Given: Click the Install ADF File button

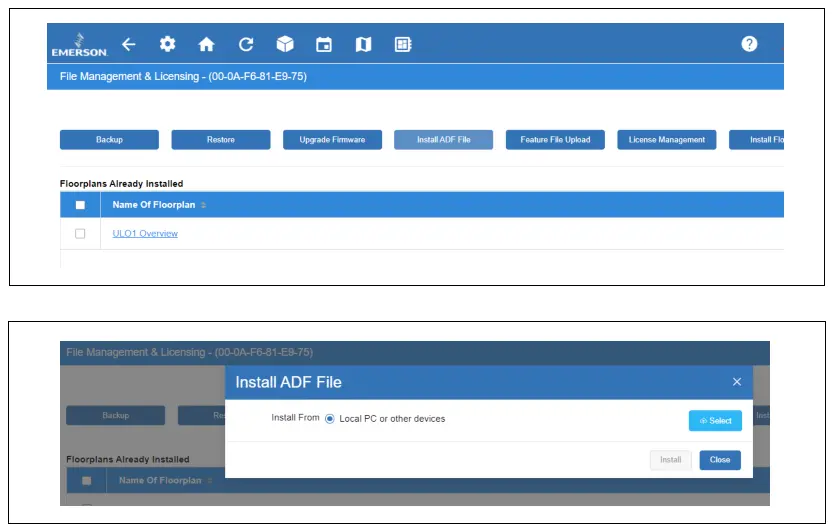Looking at the screenshot, I should click(444, 140).
